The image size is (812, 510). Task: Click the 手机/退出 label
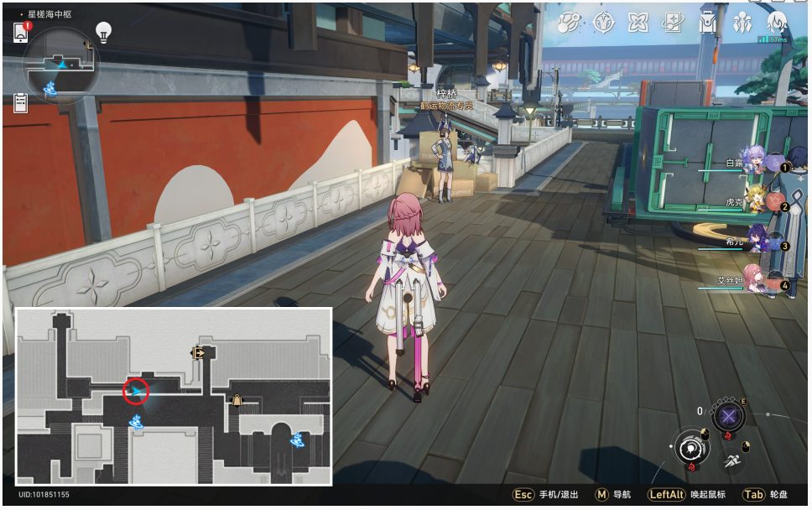click(x=559, y=495)
